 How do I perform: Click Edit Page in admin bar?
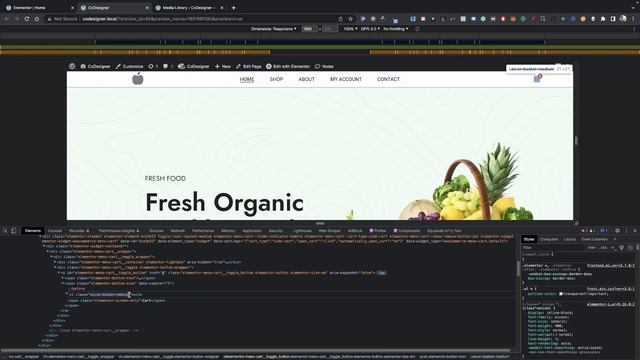pyautogui.click(x=249, y=66)
